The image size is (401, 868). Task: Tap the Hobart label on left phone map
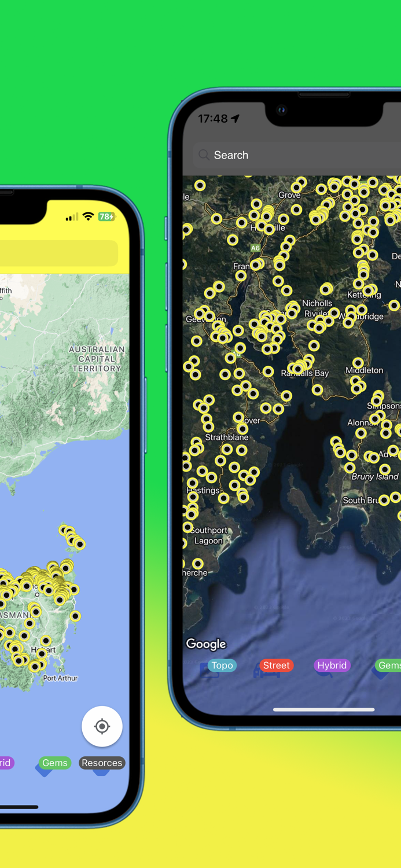click(43, 650)
